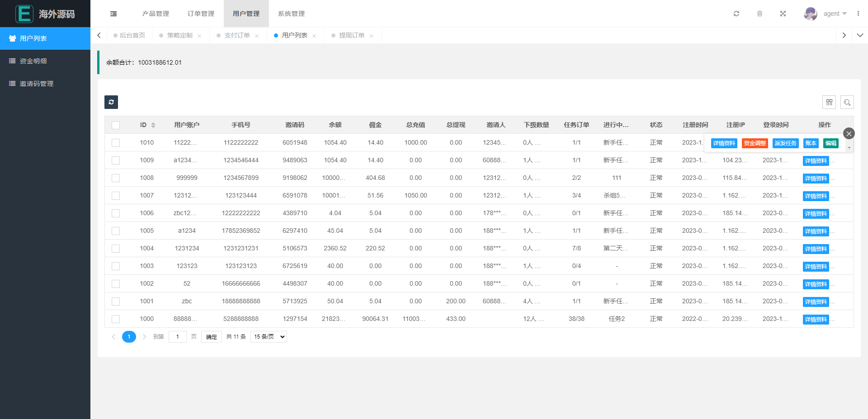Refresh the page using the top toolbar icon
This screenshot has width=868, height=419.
(x=736, y=14)
